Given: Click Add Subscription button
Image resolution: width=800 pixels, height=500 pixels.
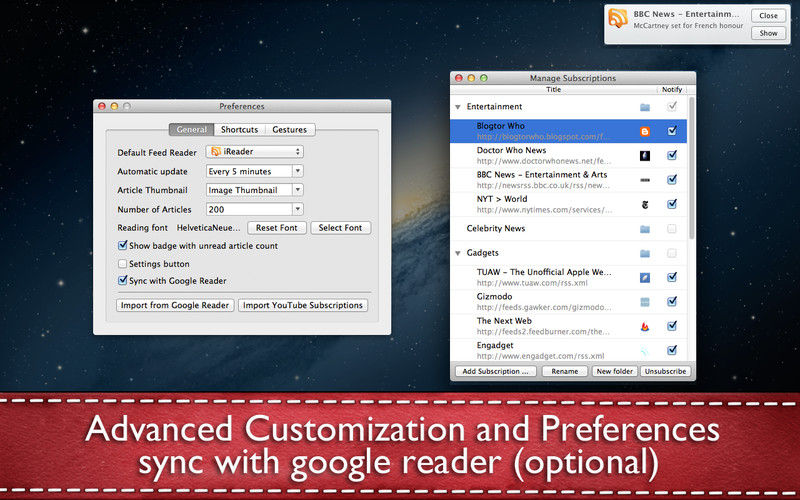Looking at the screenshot, I should (x=495, y=371).
